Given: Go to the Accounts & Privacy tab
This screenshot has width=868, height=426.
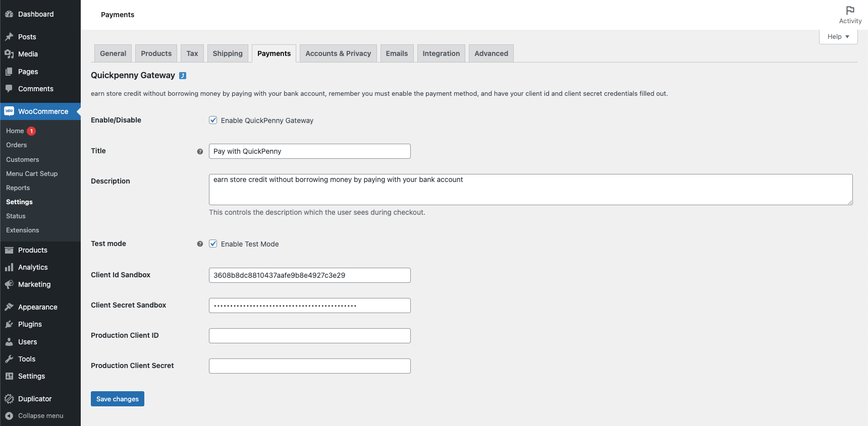Looking at the screenshot, I should (338, 53).
